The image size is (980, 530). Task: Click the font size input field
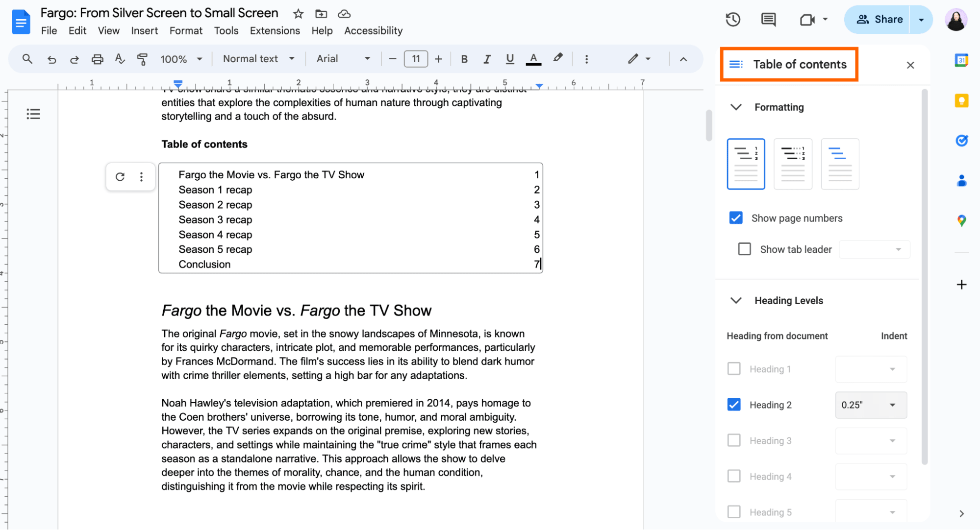tap(416, 59)
